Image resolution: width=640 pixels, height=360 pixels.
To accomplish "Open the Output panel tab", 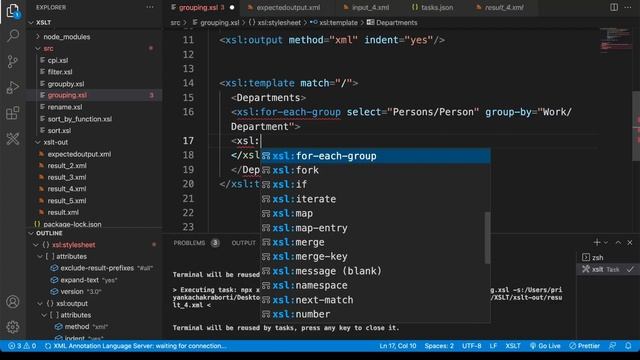I will [x=244, y=243].
